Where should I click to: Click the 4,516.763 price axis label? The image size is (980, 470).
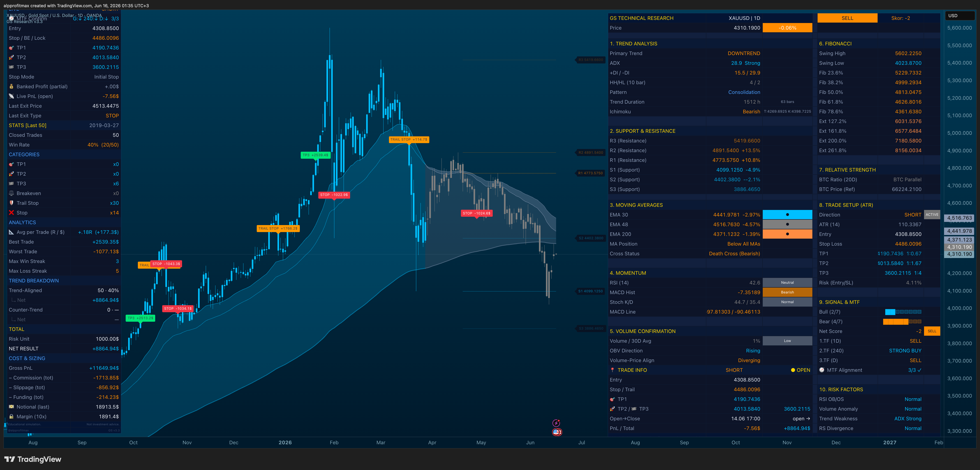point(959,218)
